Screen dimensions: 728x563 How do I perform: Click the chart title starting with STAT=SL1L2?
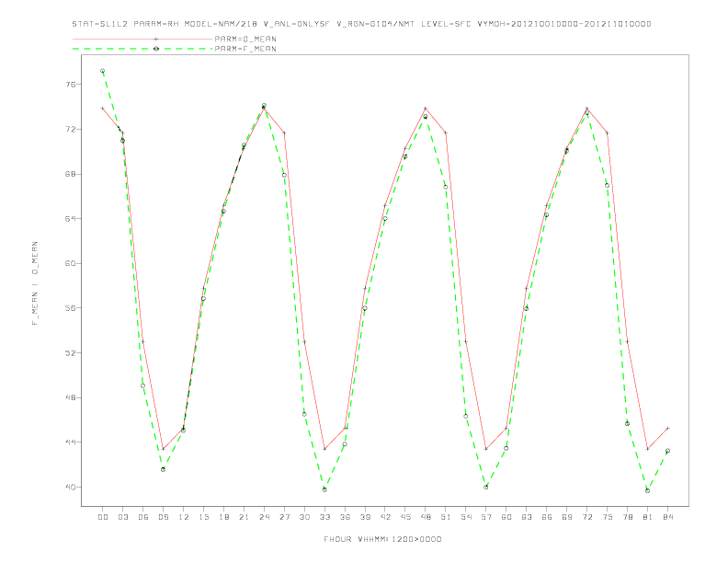pyautogui.click(x=361, y=24)
